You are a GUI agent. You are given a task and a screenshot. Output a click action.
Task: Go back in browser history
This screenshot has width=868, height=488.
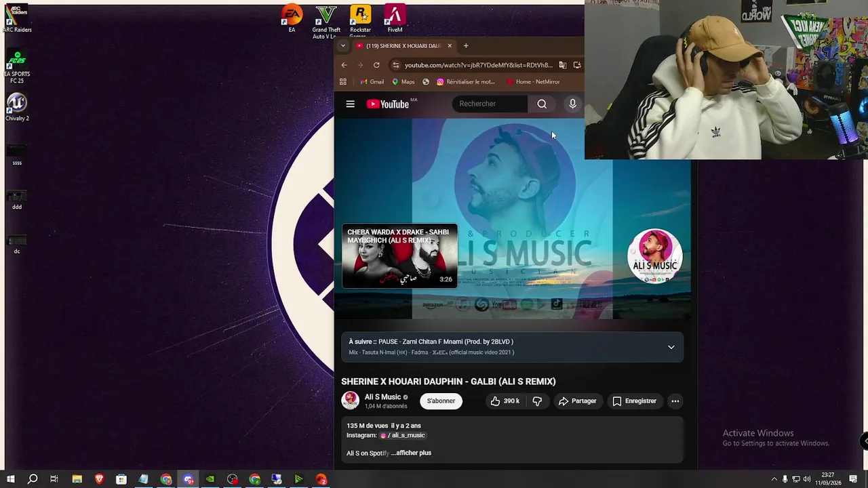[344, 65]
